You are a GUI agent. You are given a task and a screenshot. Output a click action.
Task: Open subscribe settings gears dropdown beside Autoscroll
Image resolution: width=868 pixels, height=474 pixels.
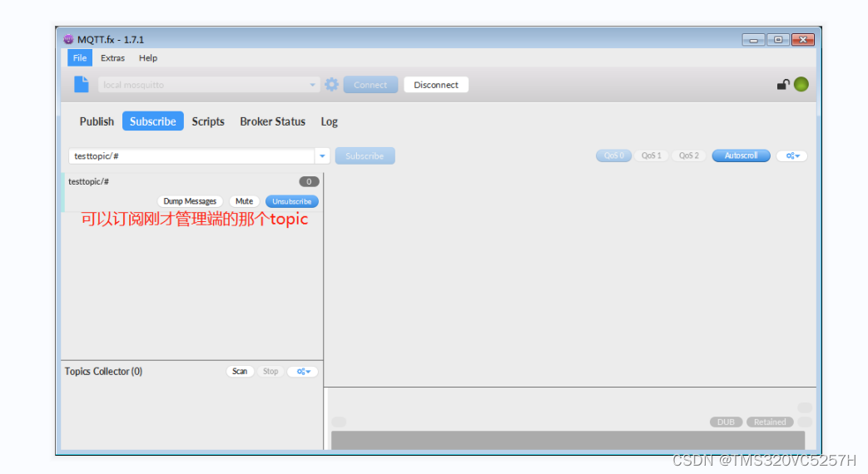[792, 156]
